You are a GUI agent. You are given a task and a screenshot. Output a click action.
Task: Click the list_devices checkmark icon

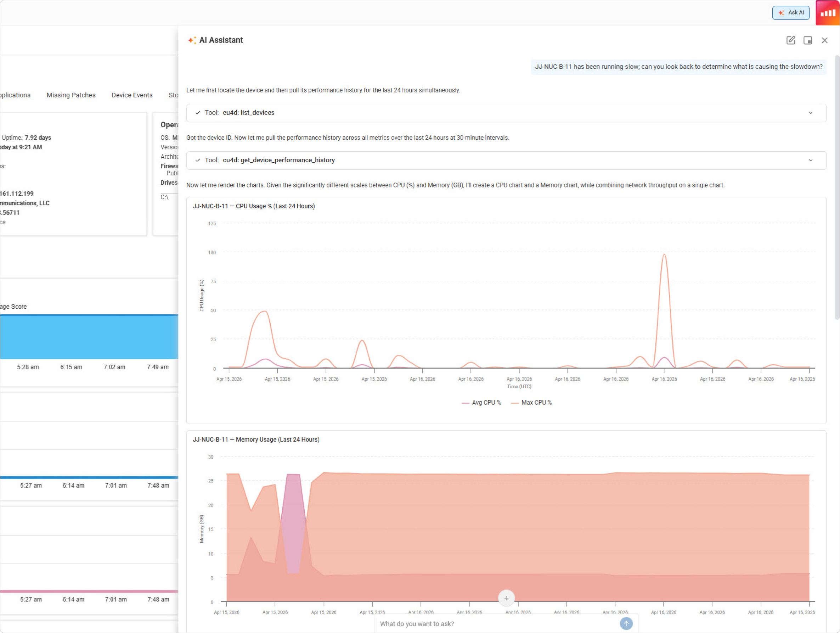(x=197, y=113)
